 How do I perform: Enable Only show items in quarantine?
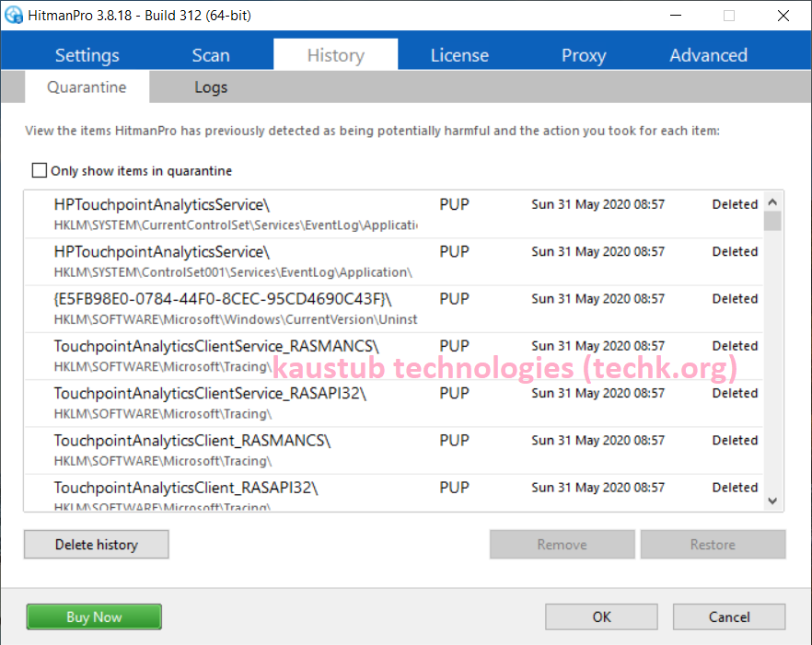[x=40, y=170]
